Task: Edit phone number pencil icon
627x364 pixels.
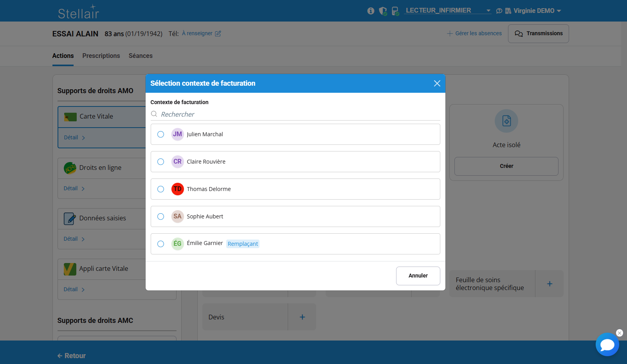Action: click(x=218, y=34)
